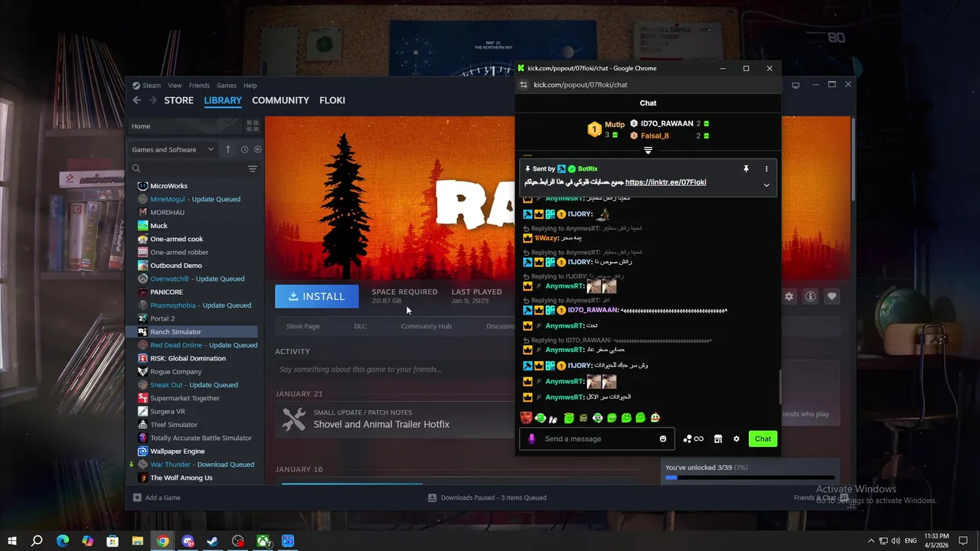Switch to the STORE tab
980x551 pixels.
coord(178,100)
